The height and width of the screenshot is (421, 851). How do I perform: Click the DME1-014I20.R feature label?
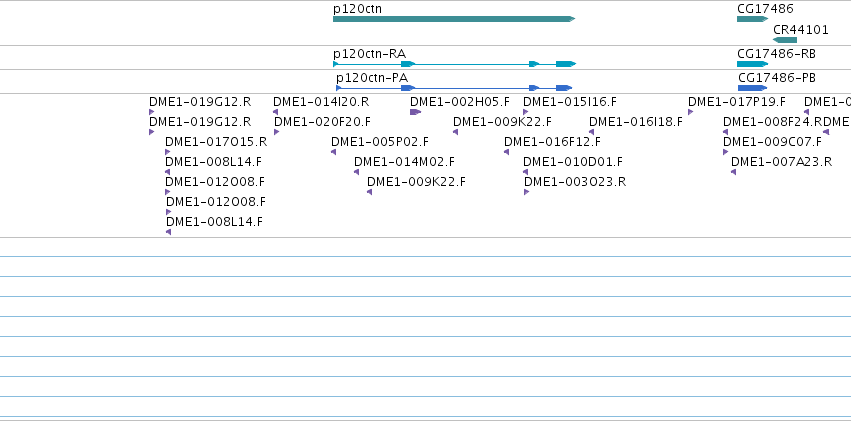click(321, 101)
